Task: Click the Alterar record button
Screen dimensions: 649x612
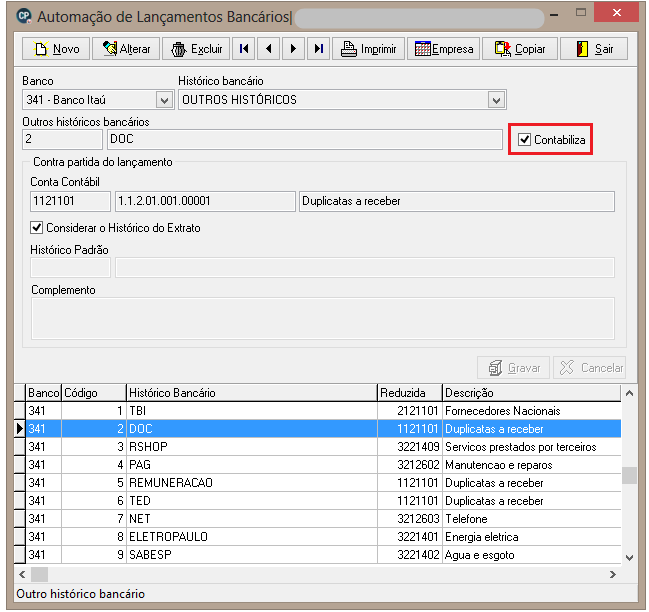Action: pos(126,49)
